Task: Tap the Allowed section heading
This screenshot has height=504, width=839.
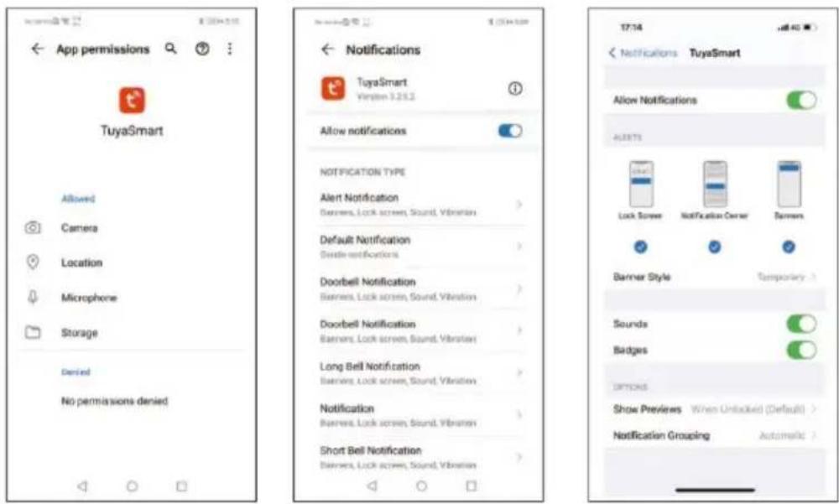Action: 77,199
